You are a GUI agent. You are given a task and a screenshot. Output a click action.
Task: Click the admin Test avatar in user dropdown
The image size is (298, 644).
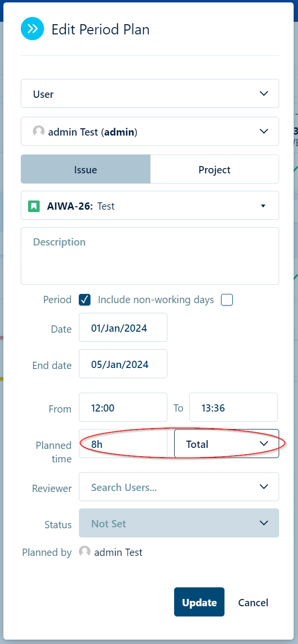[39, 131]
